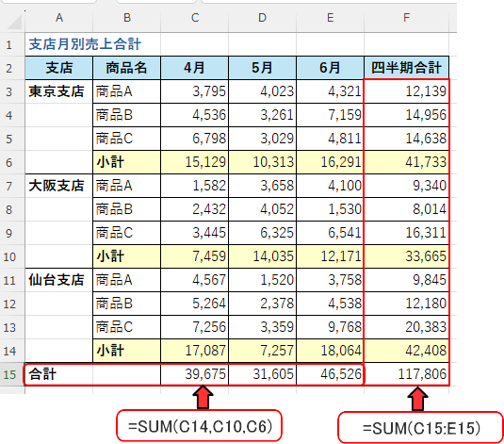The width and height of the screenshot is (504, 444).
Task: Select cell 東京支店
Action: tap(58, 91)
